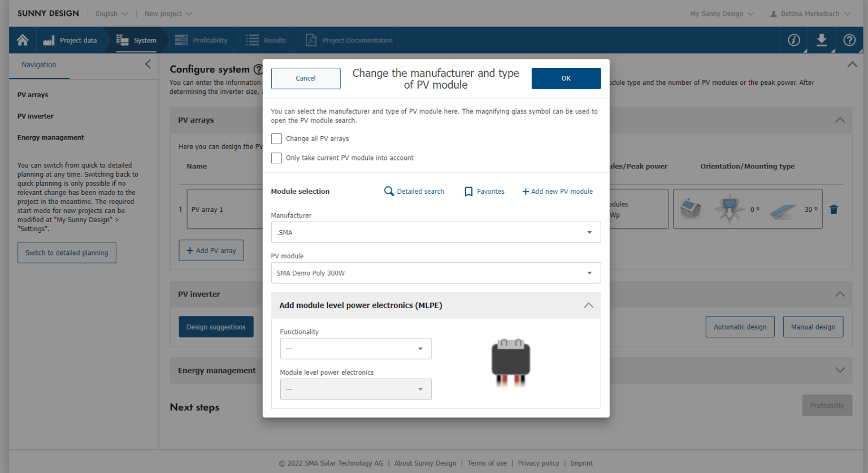Open Favorites bookmark in module selection

tap(484, 192)
